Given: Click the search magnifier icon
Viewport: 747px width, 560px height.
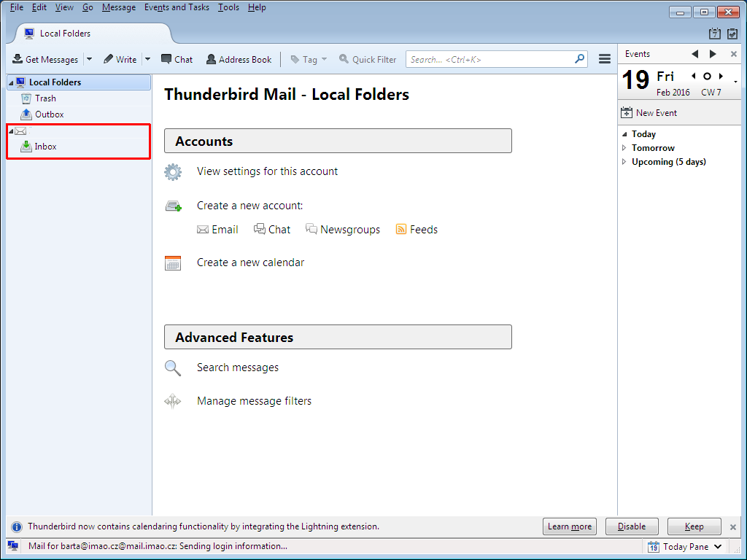Looking at the screenshot, I should 579,58.
